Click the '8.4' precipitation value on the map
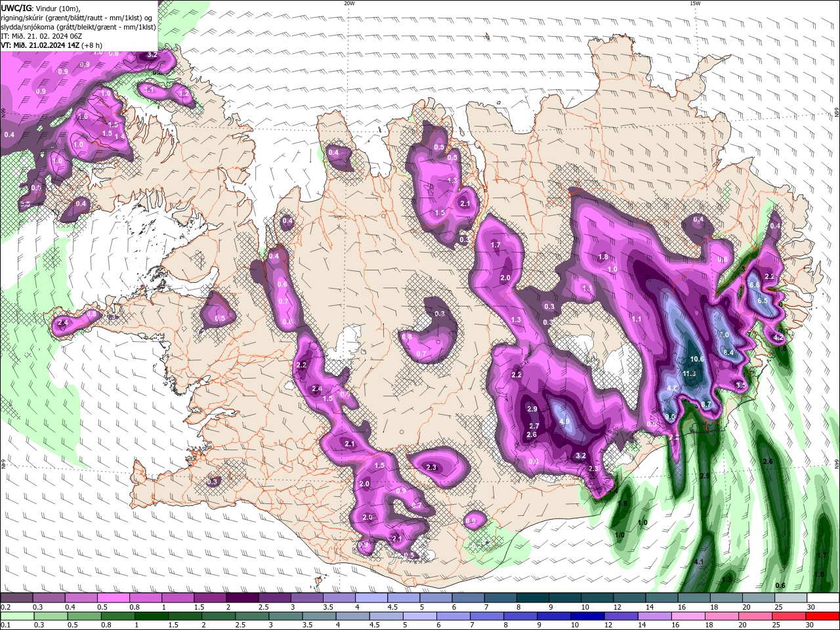The height and width of the screenshot is (630, 840). coord(728,352)
